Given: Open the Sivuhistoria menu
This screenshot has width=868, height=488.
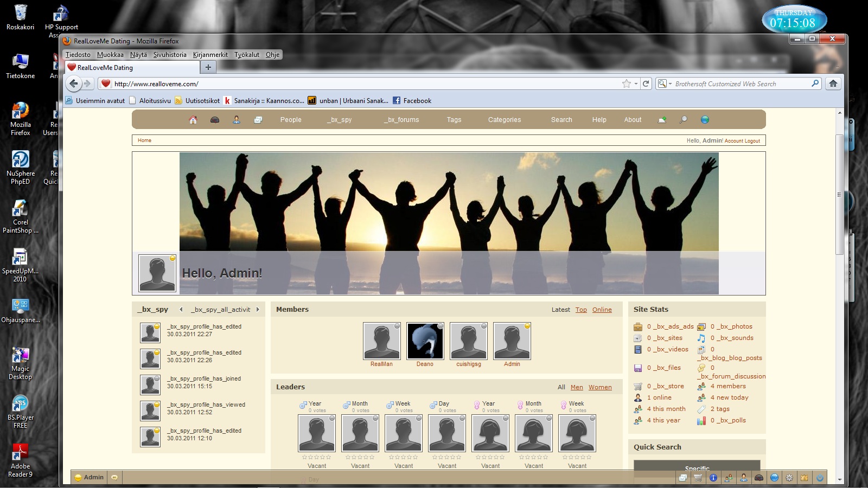Looking at the screenshot, I should pyautogui.click(x=170, y=55).
